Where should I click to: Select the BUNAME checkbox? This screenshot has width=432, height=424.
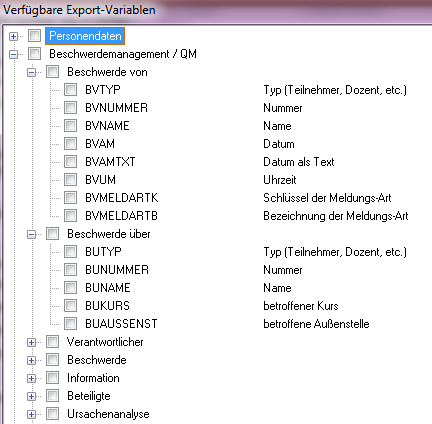point(71,288)
